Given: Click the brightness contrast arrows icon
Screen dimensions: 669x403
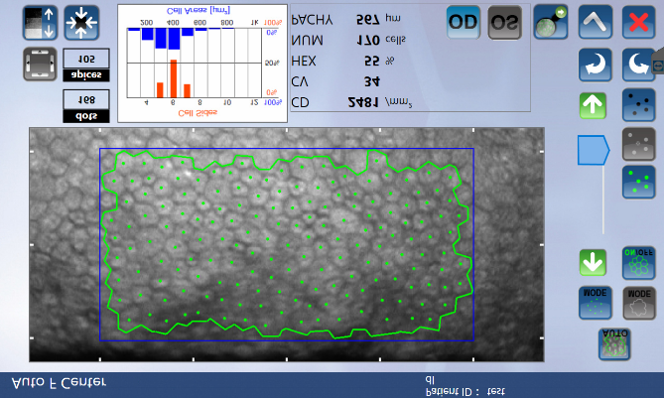Looking at the screenshot, I should tap(39, 22).
